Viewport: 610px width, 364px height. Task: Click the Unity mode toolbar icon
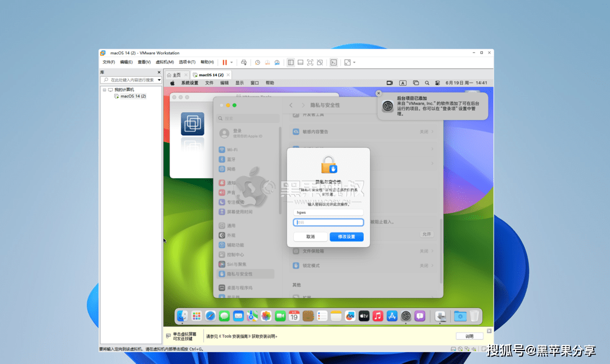pyautogui.click(x=320, y=62)
